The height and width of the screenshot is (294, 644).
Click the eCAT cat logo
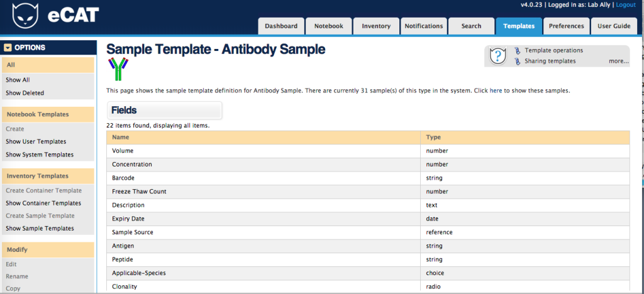[x=25, y=16]
